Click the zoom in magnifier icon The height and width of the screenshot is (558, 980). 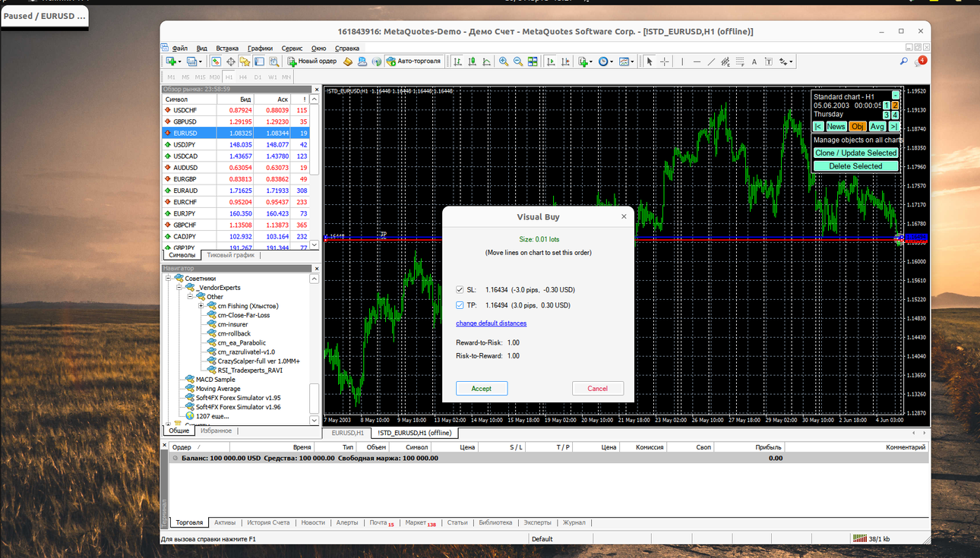pyautogui.click(x=503, y=61)
